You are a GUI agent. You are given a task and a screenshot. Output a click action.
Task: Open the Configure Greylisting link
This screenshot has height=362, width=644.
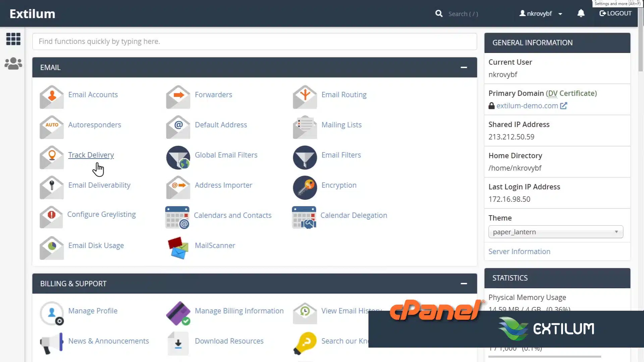tap(101, 214)
